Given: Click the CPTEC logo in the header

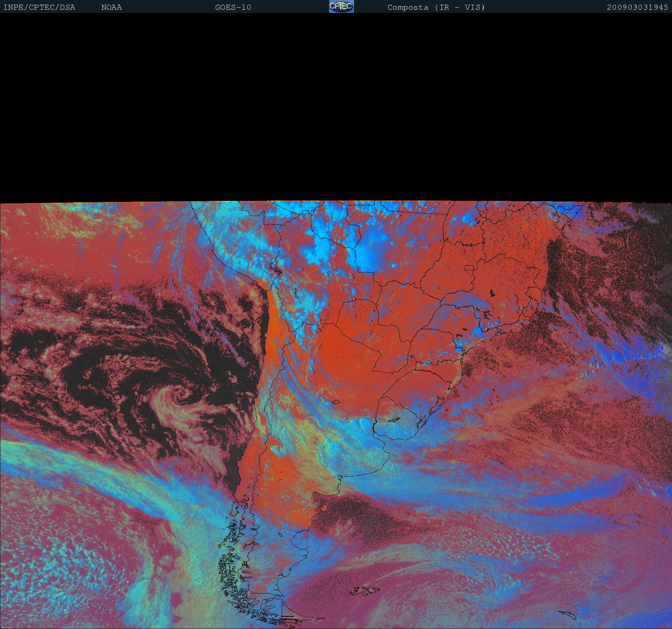Looking at the screenshot, I should coord(341,6).
